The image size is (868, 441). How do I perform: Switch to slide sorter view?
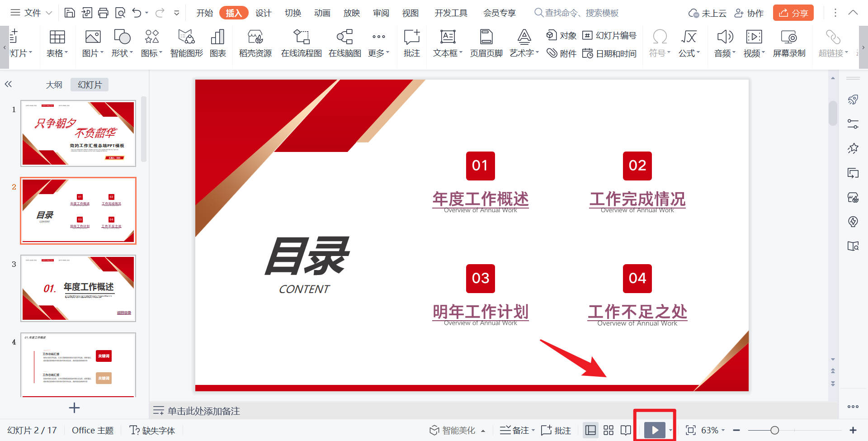point(609,430)
